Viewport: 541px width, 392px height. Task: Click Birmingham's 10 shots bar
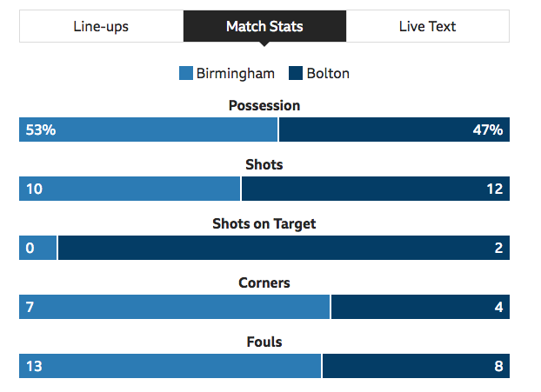(130, 189)
